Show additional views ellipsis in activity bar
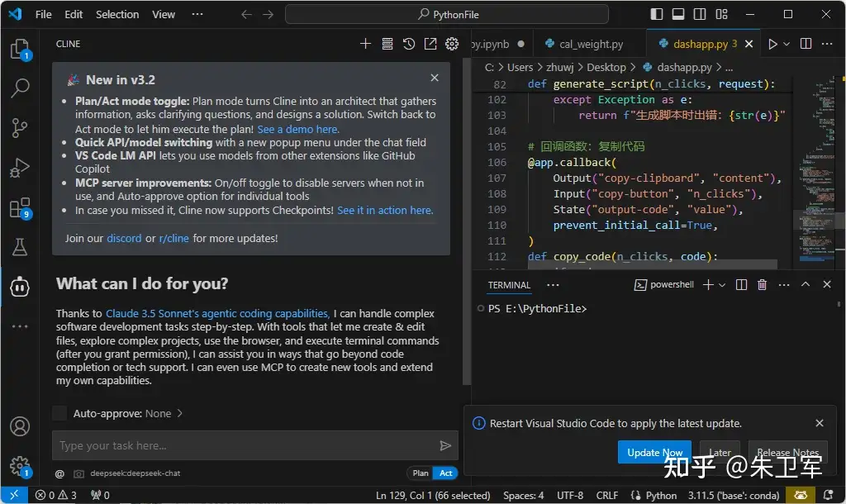 coord(20,326)
